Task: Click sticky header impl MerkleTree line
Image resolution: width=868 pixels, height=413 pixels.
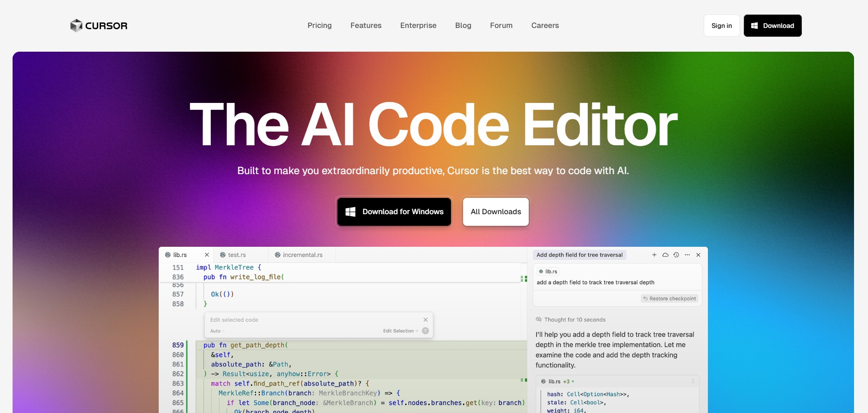Action: click(229, 267)
